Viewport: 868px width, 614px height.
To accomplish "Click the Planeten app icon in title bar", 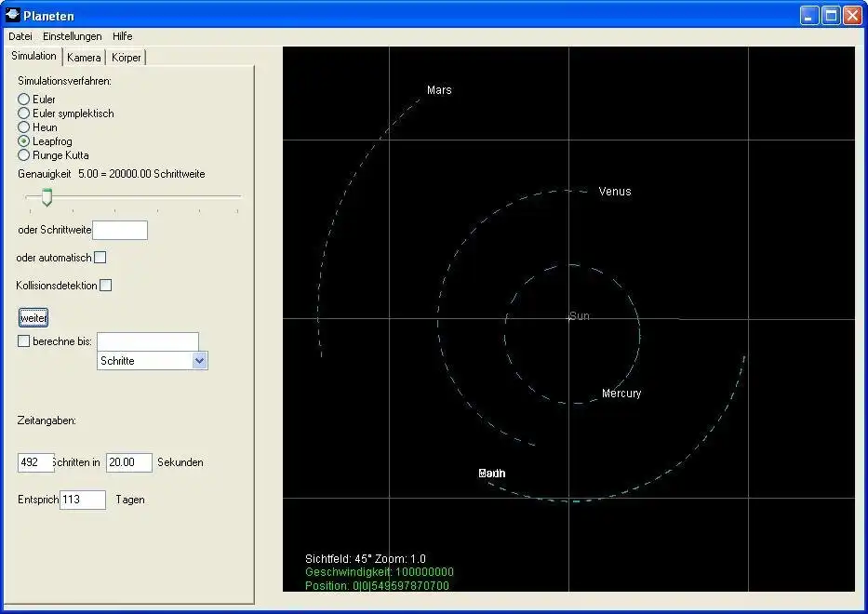I will click(x=12, y=15).
